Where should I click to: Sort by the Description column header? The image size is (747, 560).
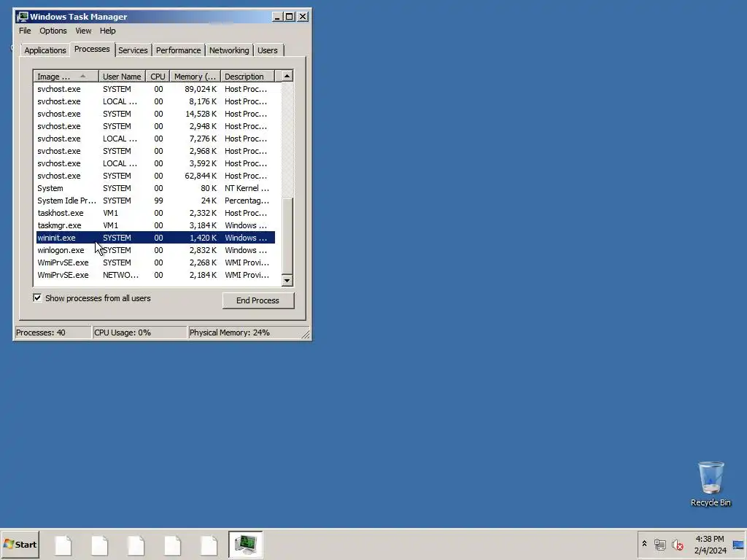coord(248,76)
